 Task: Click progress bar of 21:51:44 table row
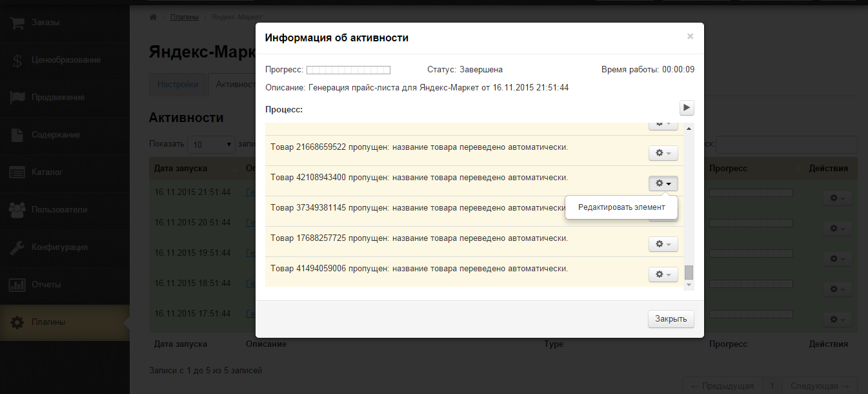[x=751, y=192]
